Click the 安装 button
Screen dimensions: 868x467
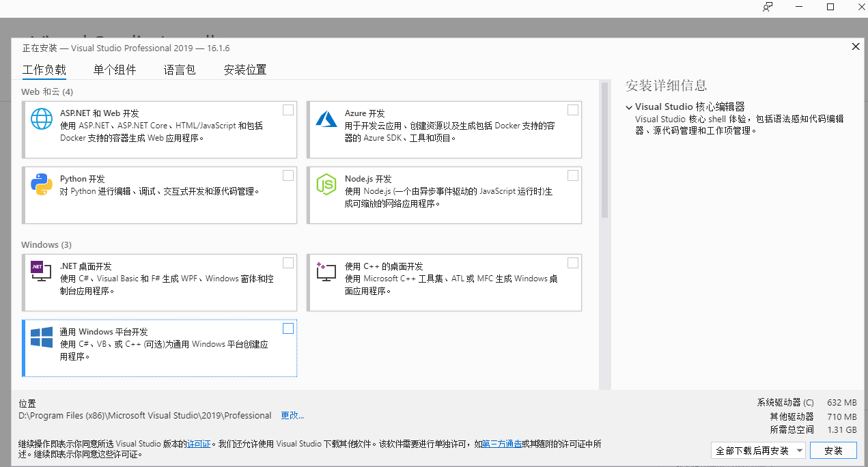(x=834, y=451)
